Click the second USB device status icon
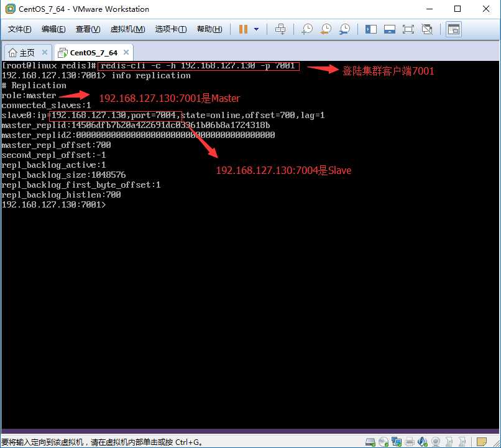 point(462,442)
